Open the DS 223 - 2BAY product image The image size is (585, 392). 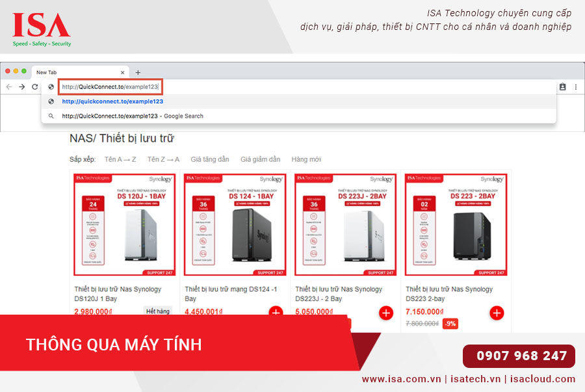click(456, 224)
